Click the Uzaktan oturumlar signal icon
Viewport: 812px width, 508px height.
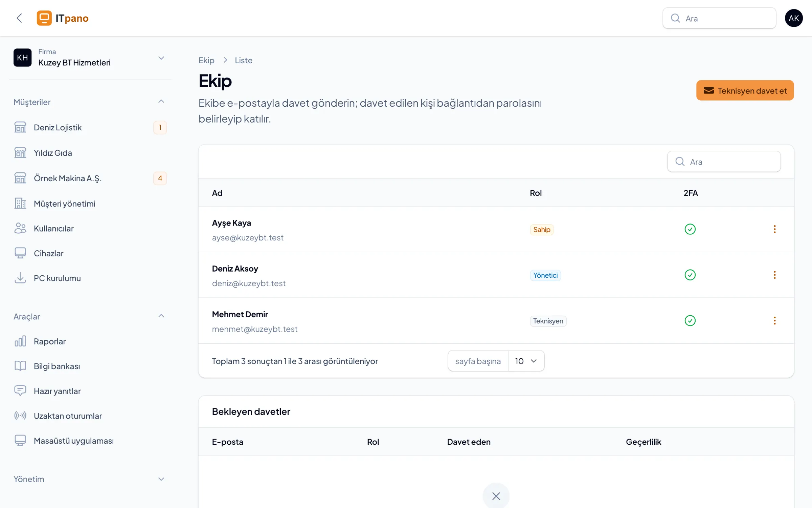pyautogui.click(x=20, y=416)
